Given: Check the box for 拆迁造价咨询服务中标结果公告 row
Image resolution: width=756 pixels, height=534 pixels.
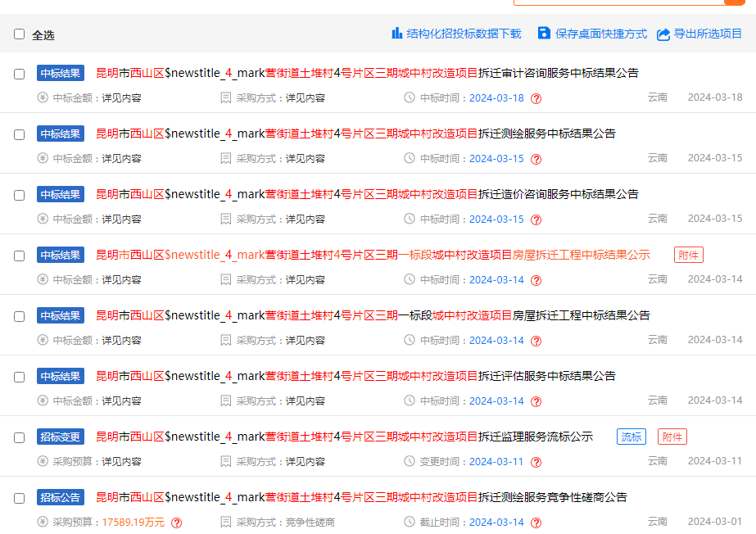Looking at the screenshot, I should pos(20,195).
